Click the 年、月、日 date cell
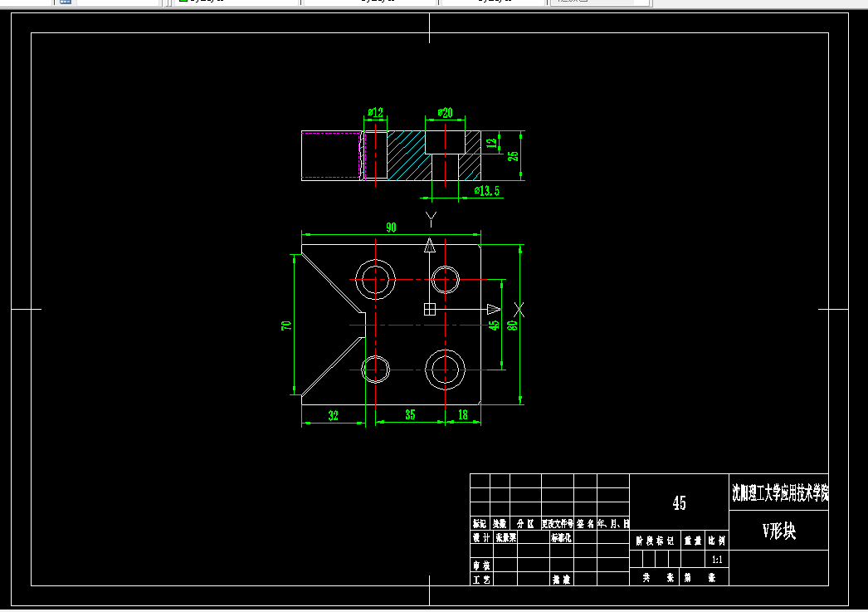The width and height of the screenshot is (868, 612). [613, 523]
